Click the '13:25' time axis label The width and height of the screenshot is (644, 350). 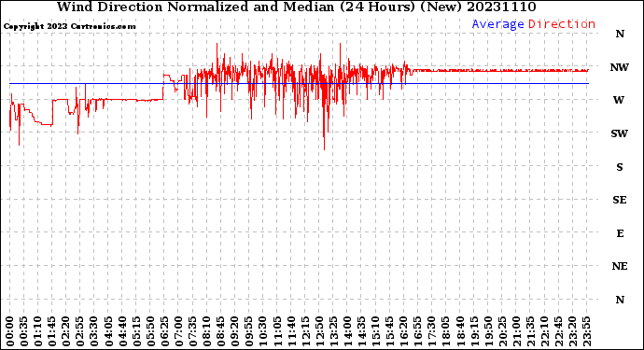[333, 331]
